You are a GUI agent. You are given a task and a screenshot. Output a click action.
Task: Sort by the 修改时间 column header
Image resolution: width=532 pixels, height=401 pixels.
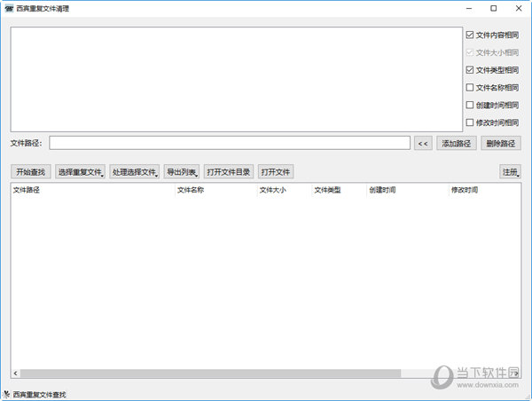coord(484,190)
